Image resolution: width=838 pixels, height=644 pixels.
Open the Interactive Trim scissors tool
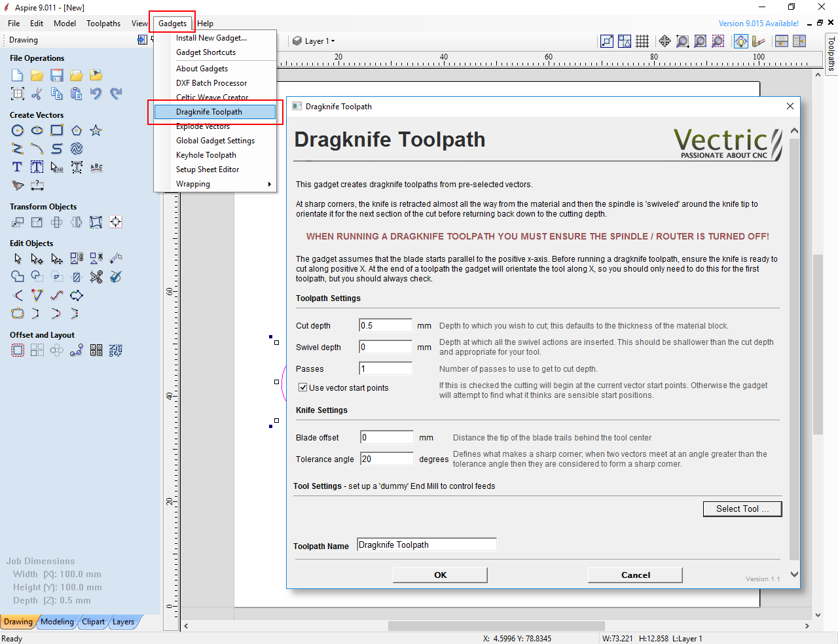pos(96,277)
